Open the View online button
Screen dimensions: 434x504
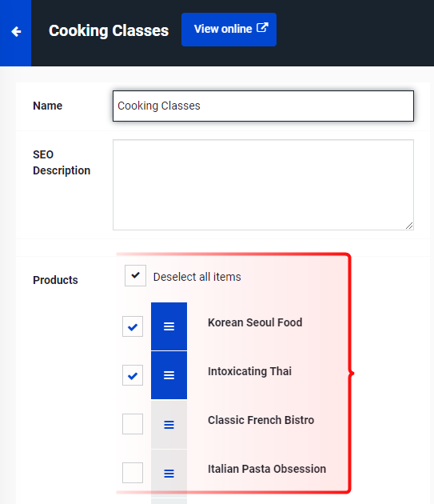(x=229, y=30)
